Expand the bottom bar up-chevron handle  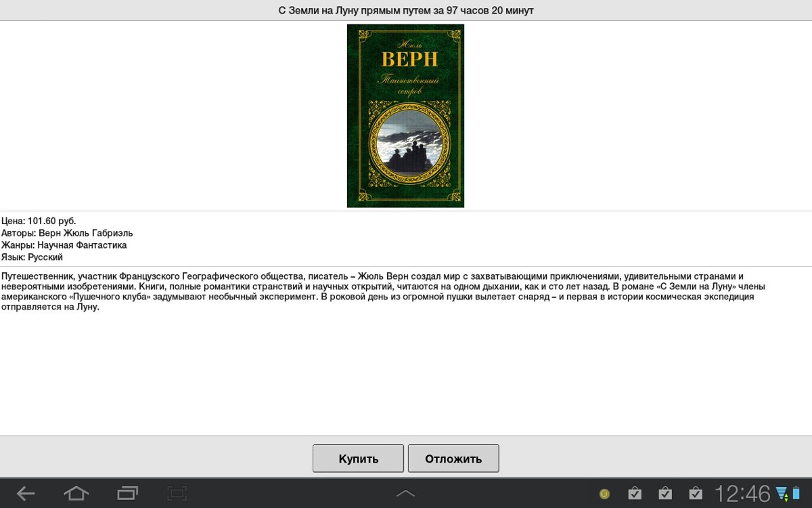tap(405, 493)
